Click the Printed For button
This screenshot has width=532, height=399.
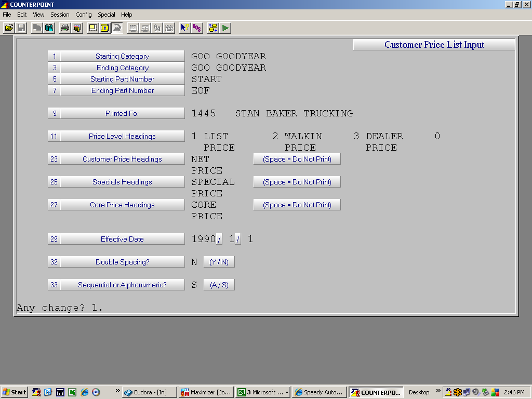coord(123,113)
